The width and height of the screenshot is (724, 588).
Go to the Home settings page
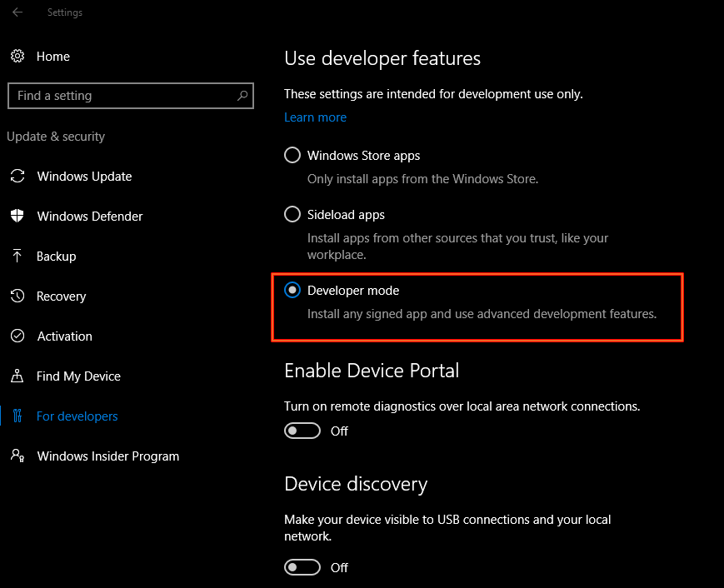coord(53,57)
